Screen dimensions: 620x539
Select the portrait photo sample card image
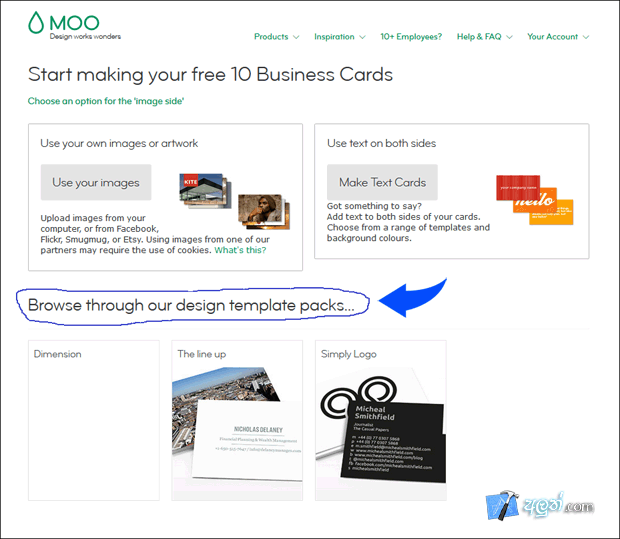[x=264, y=212]
